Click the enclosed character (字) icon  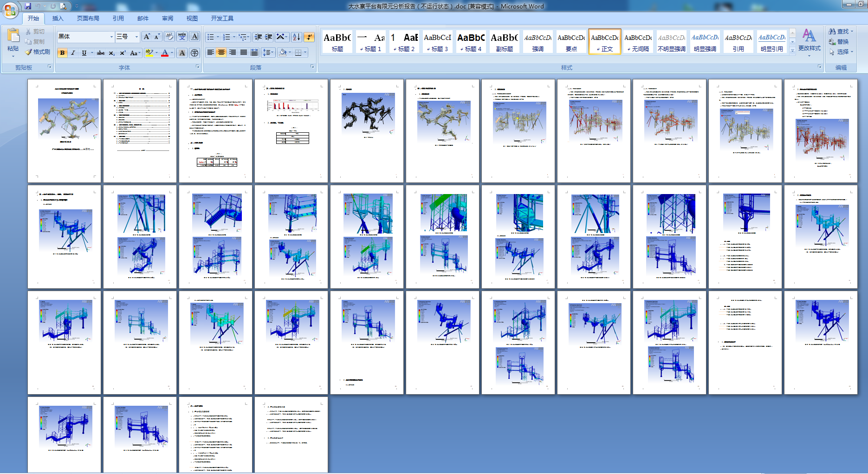(194, 53)
